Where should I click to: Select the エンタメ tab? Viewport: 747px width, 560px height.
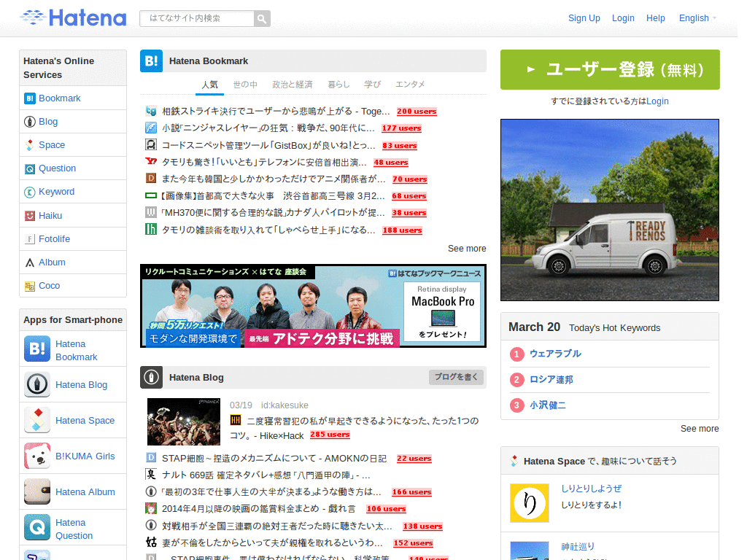pyautogui.click(x=410, y=85)
